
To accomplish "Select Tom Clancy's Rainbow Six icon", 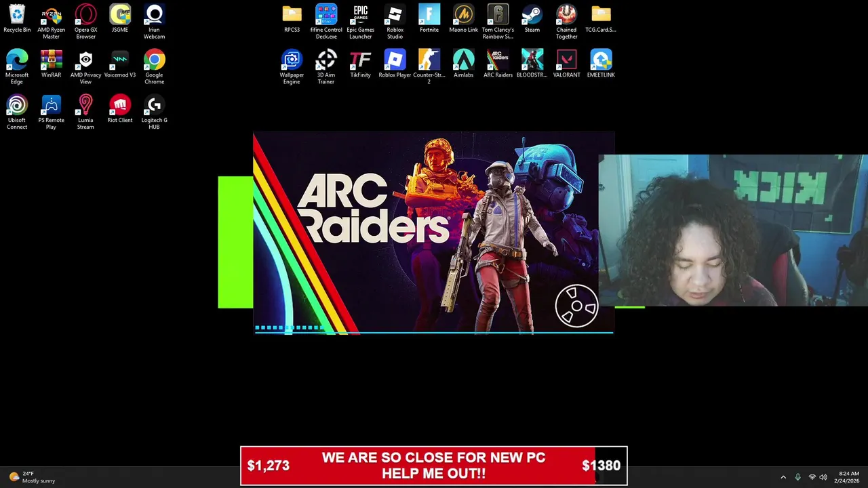I will tap(498, 22).
